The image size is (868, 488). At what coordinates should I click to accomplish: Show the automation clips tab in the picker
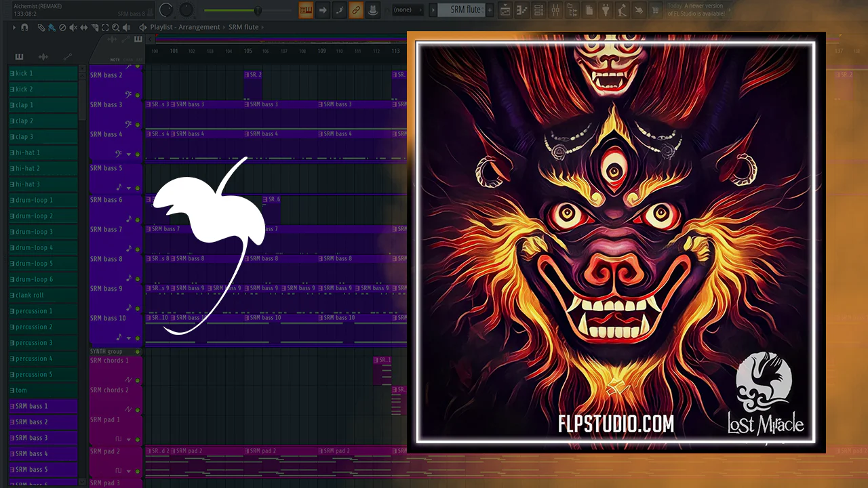pyautogui.click(x=67, y=57)
